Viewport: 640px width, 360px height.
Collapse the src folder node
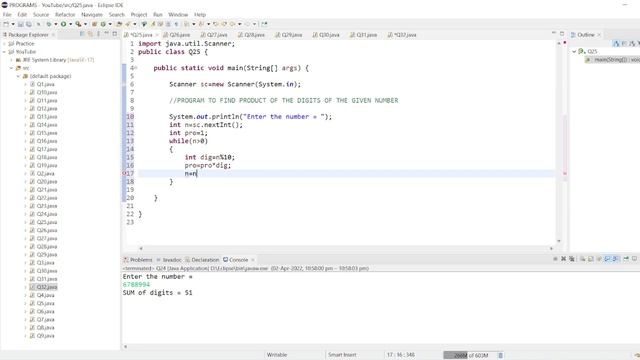pos(11,68)
